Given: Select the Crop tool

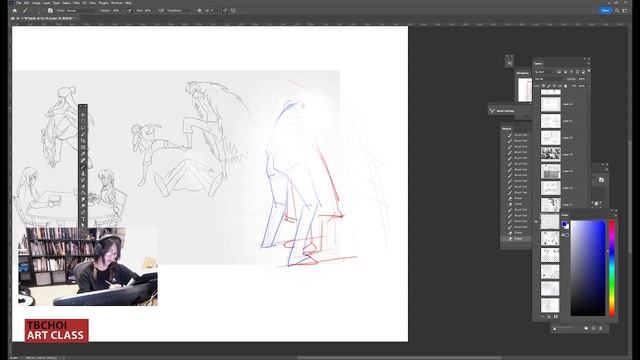Looking at the screenshot, I should click(83, 140).
